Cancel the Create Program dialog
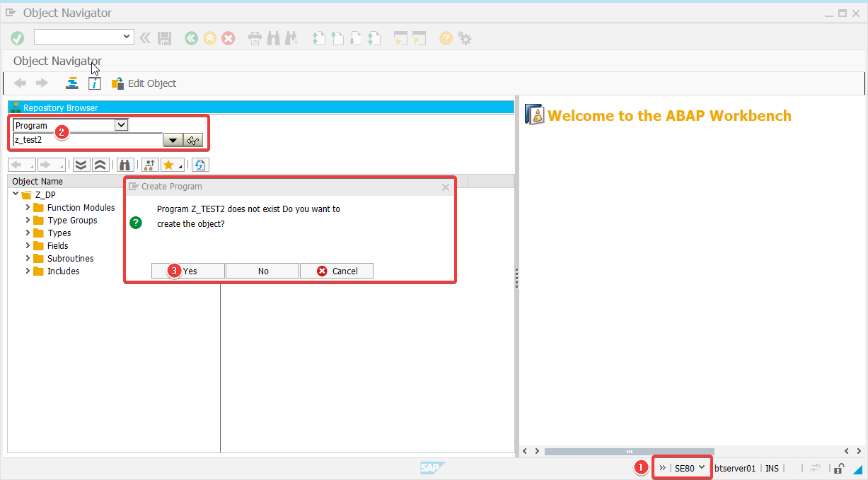The image size is (868, 480). click(337, 270)
